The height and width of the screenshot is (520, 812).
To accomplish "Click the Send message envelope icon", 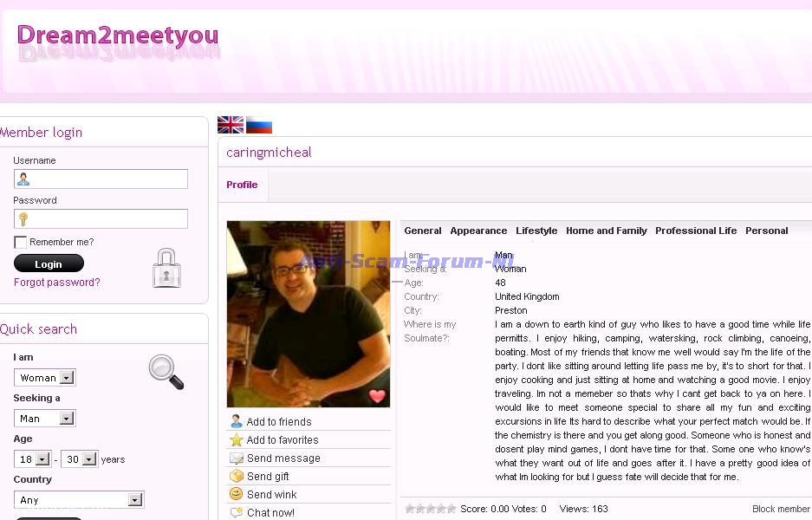I will coord(236,458).
